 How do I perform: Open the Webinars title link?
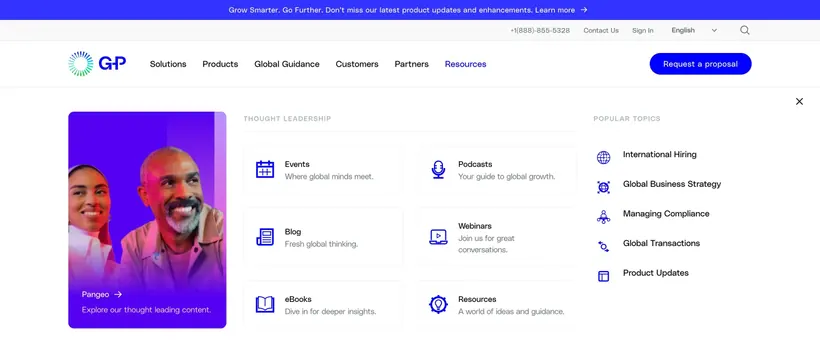475,226
